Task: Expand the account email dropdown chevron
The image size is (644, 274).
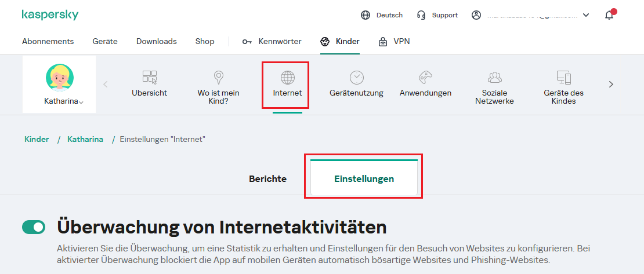Action: click(586, 15)
